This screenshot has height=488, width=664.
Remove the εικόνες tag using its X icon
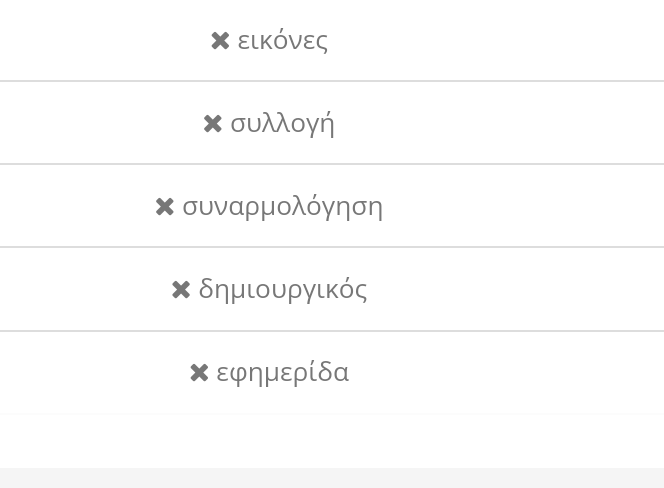coord(220,41)
